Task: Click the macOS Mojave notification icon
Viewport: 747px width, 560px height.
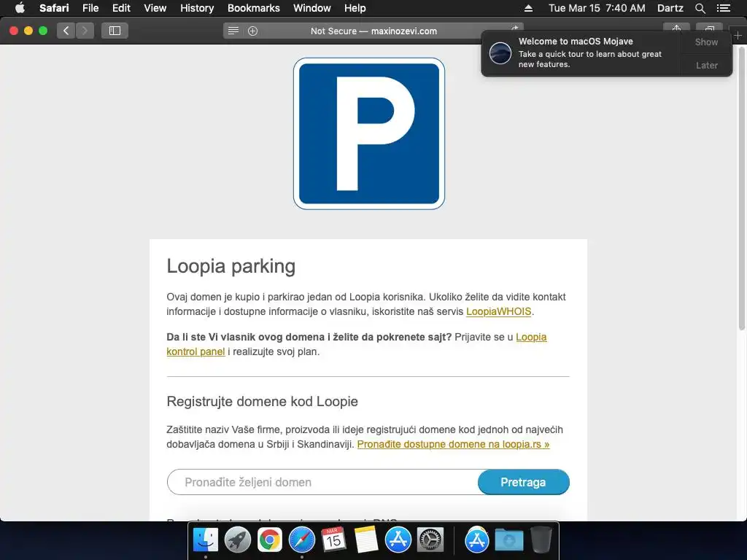Action: coord(500,52)
